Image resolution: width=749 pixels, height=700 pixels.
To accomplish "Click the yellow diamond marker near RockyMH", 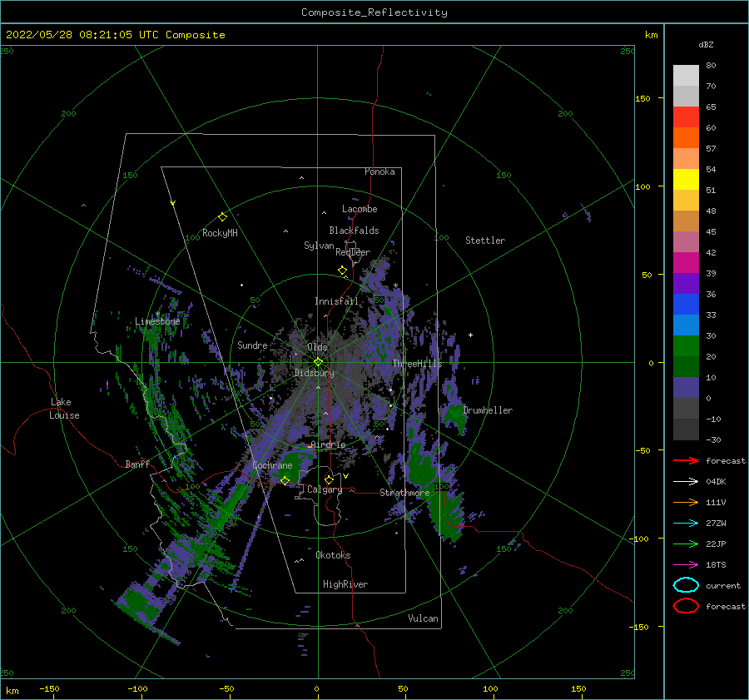I will pyautogui.click(x=222, y=217).
